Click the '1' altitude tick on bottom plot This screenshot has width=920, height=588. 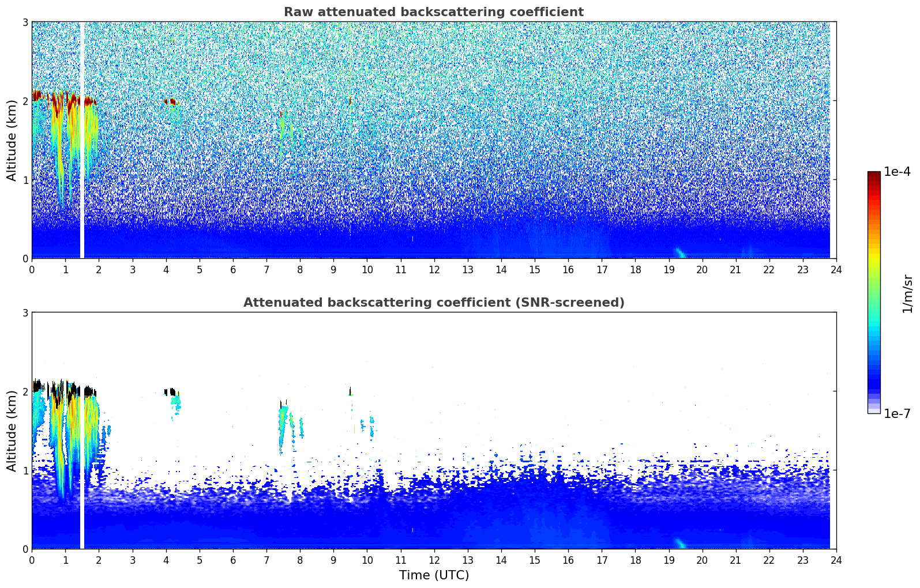(x=25, y=470)
